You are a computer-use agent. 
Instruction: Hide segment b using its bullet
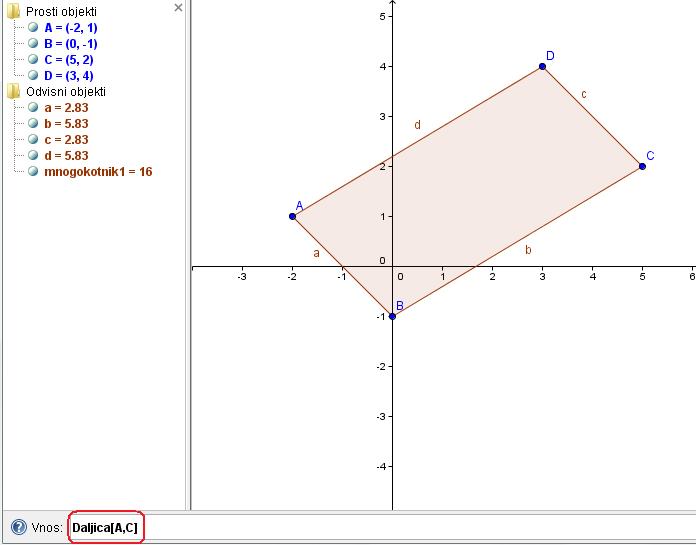(x=34, y=124)
